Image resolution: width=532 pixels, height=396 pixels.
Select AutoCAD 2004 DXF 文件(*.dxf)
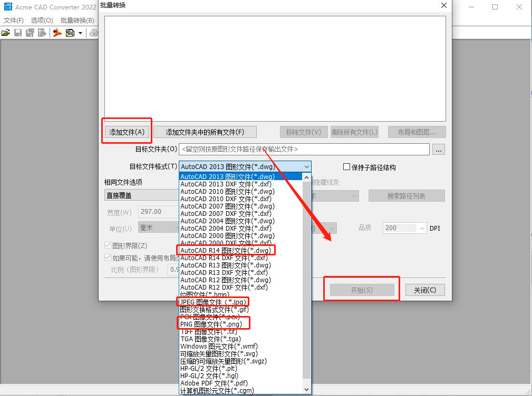coord(240,229)
